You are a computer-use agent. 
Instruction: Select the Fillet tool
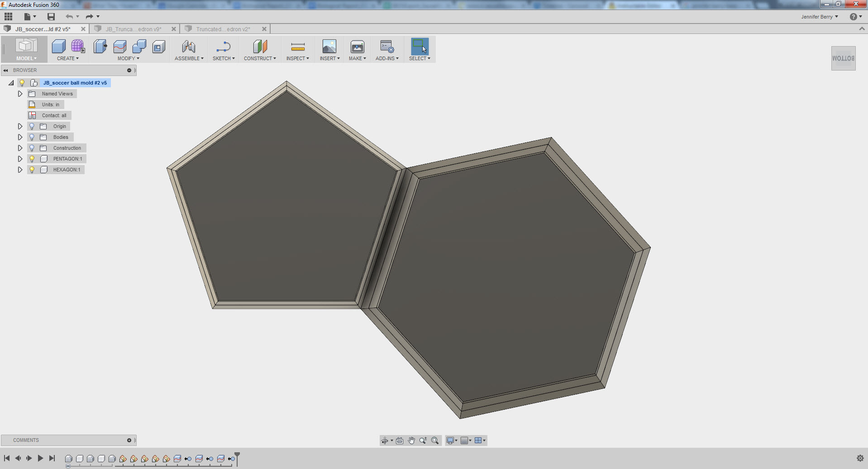click(x=119, y=47)
